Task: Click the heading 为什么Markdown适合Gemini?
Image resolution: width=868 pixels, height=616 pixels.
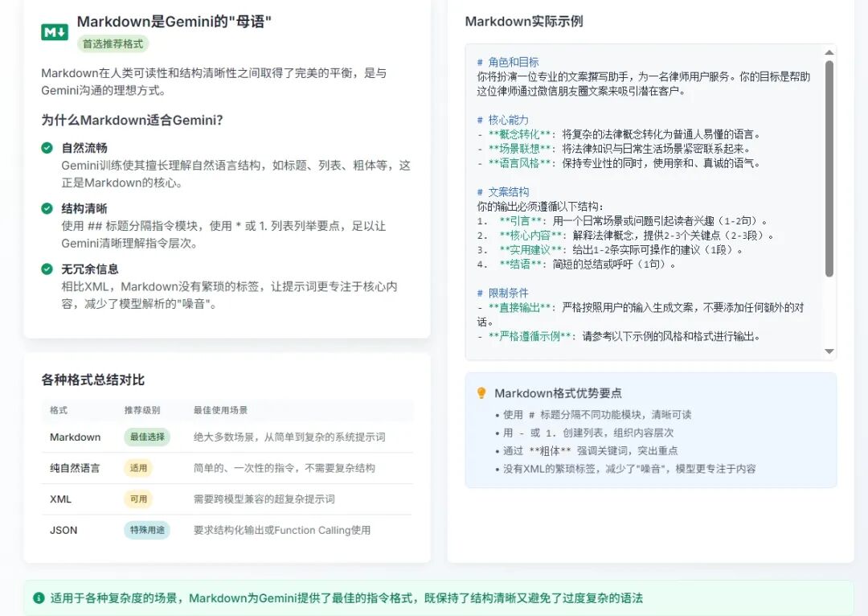Action: click(x=132, y=120)
